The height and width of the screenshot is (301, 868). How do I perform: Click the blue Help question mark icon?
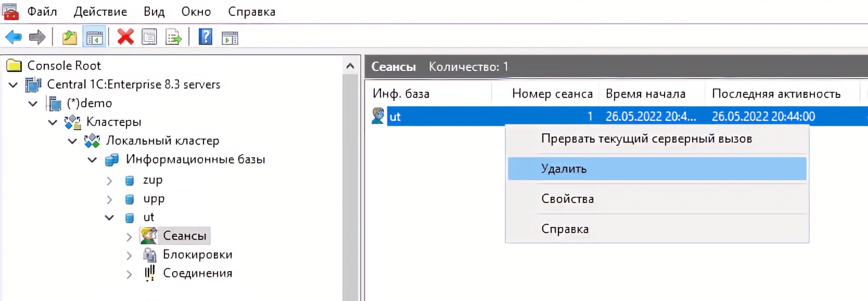[205, 37]
